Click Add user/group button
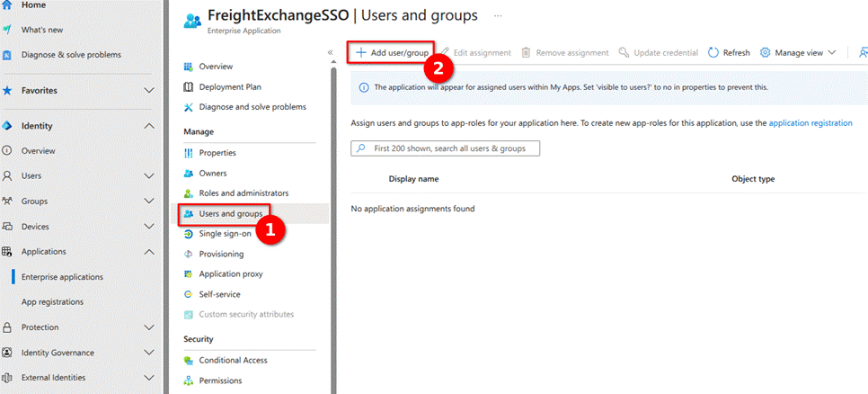This screenshot has width=868, height=394. tap(392, 53)
